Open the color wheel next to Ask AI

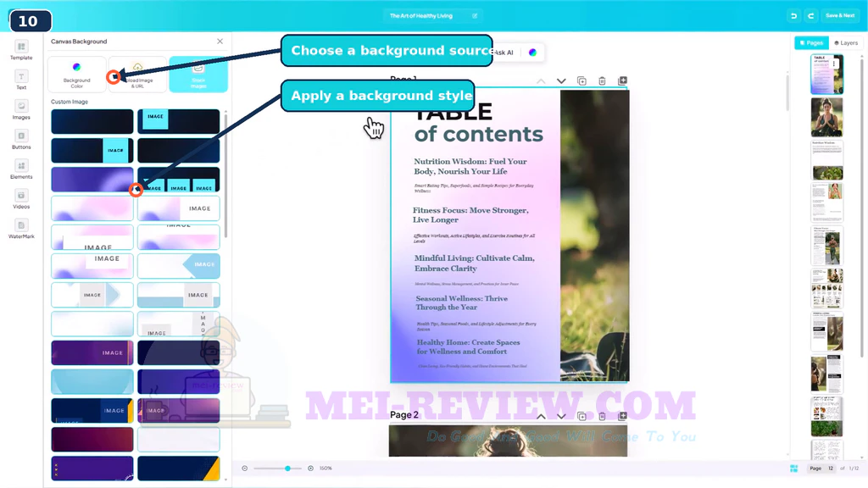click(532, 53)
